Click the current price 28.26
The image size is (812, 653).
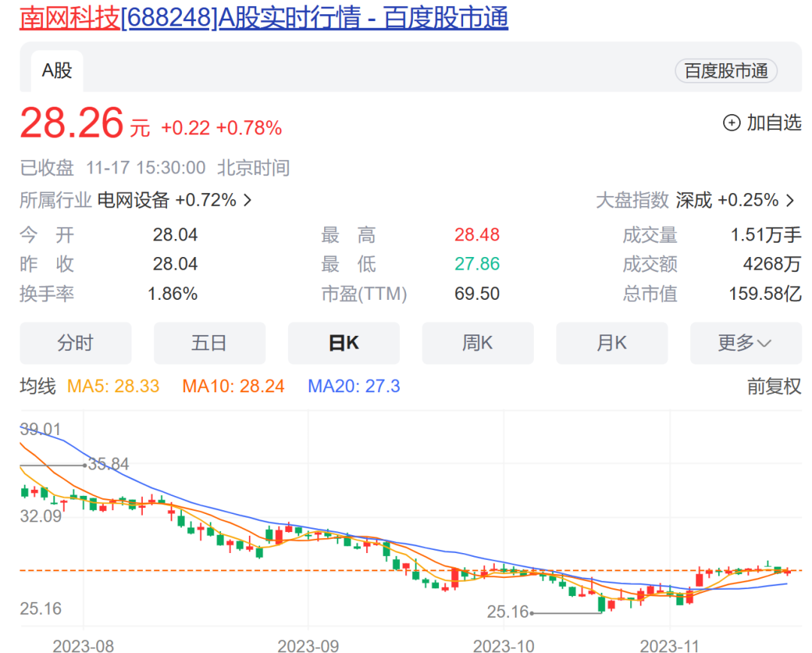(71, 123)
